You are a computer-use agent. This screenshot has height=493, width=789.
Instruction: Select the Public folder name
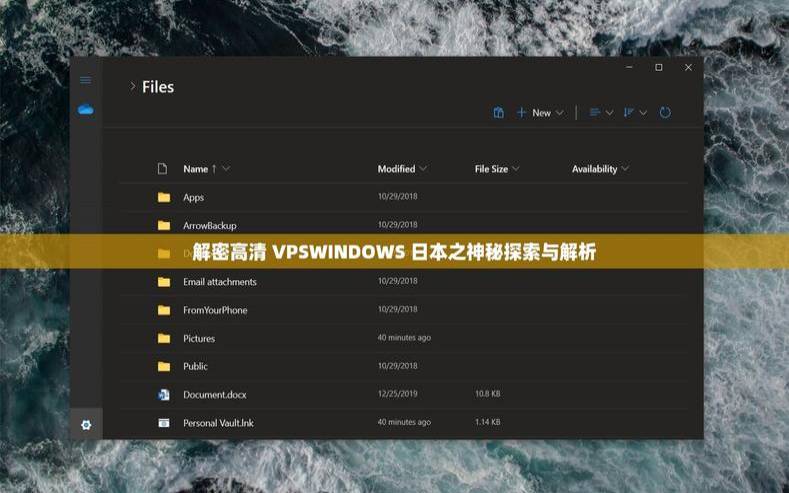(x=195, y=367)
